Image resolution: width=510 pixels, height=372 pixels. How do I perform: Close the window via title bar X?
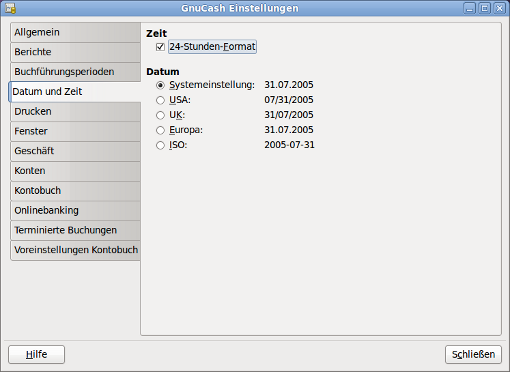499,8
